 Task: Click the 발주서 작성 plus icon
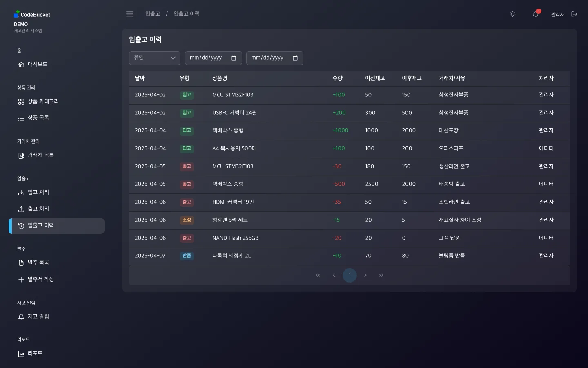pos(21,279)
